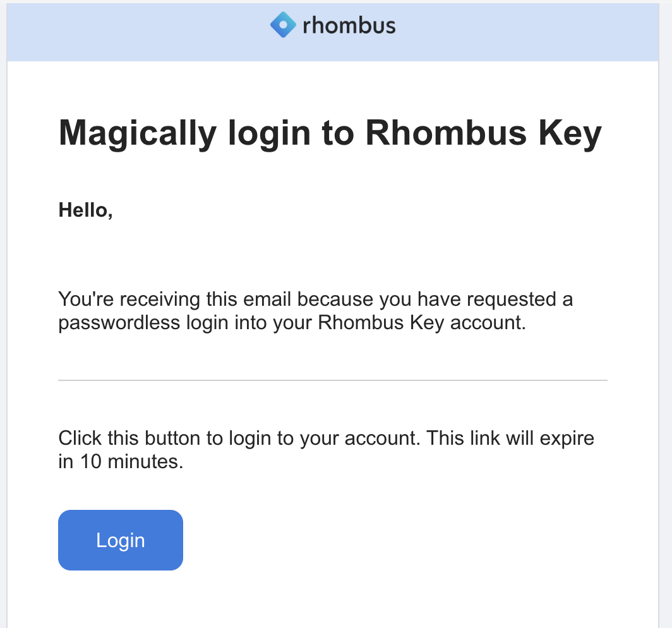The image size is (672, 628).
Task: Click the passwordless login explanation paragraph
Action: (316, 310)
